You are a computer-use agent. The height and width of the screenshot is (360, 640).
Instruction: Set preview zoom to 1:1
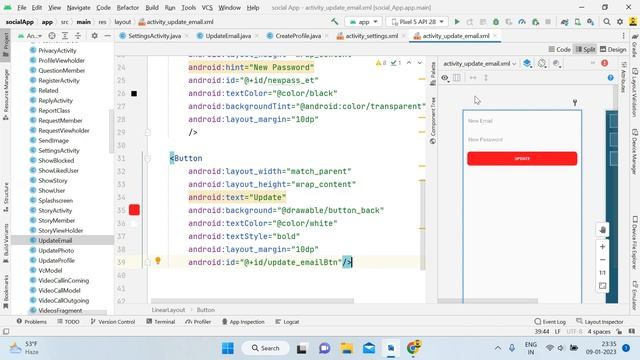[602, 273]
